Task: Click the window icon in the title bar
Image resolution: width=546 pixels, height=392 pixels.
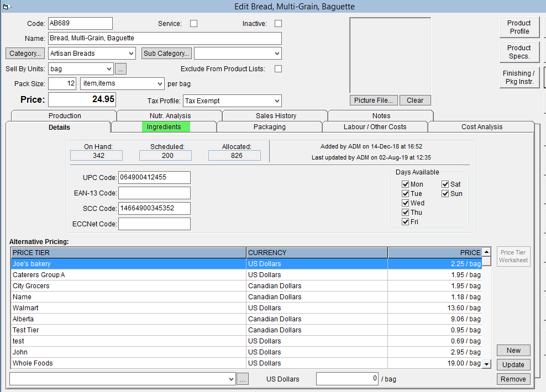Action: point(6,7)
